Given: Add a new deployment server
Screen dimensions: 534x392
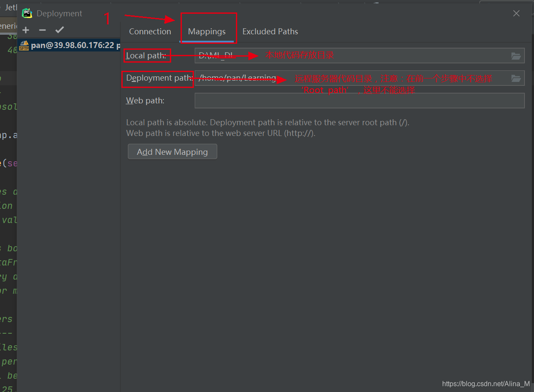Looking at the screenshot, I should point(26,30).
